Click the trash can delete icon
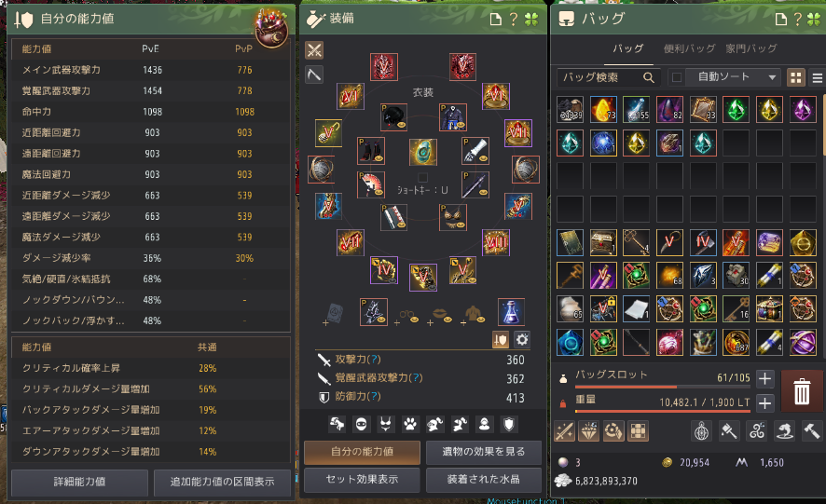Image resolution: width=826 pixels, height=504 pixels. pos(802,390)
